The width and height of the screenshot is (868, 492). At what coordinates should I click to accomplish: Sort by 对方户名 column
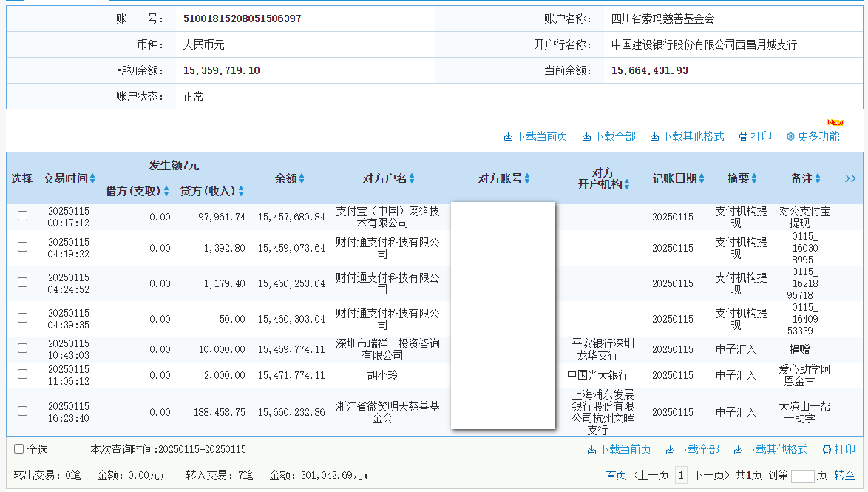tap(411, 178)
